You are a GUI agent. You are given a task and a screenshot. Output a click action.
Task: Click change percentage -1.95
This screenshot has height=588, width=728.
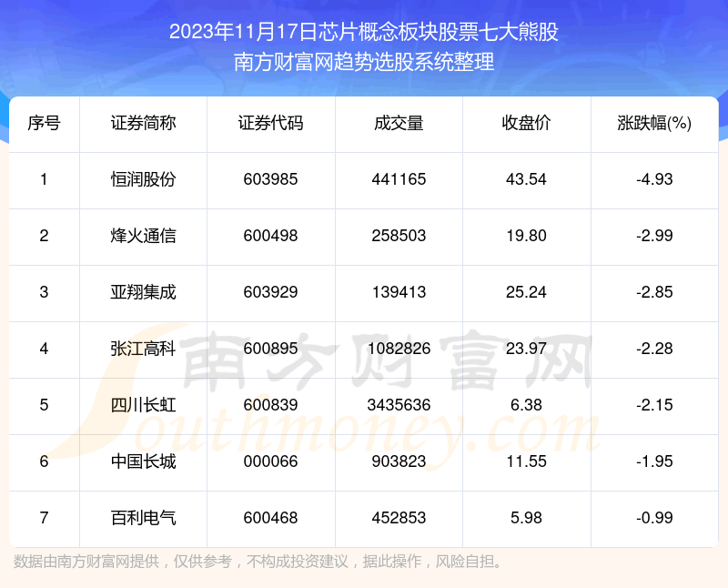654,461
